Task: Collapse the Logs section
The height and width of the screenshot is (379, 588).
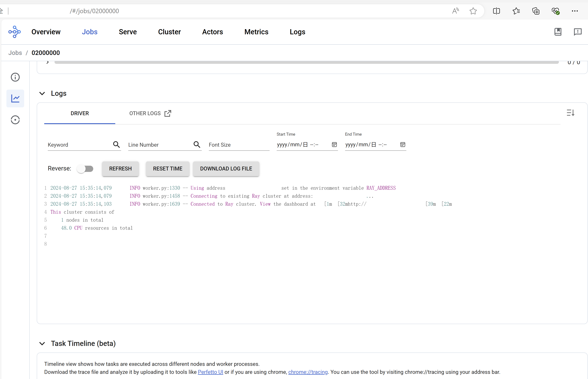Action: click(42, 94)
